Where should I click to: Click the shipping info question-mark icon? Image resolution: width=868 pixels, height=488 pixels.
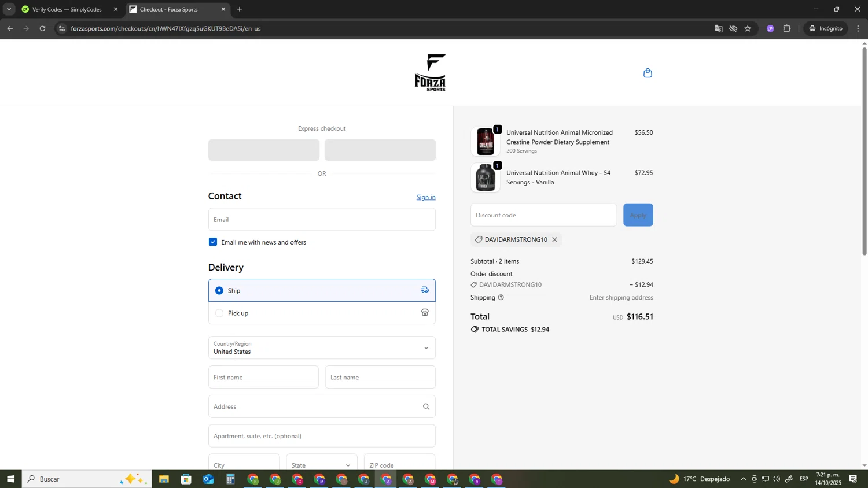tap(501, 297)
